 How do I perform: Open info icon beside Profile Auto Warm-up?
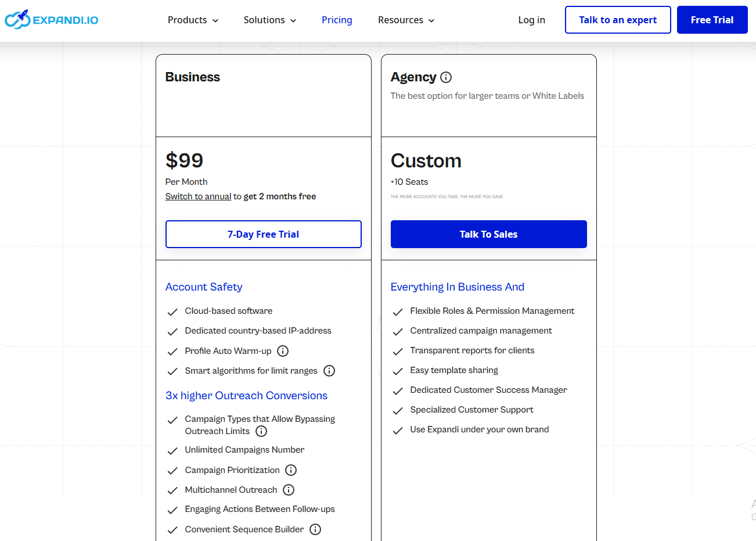click(x=283, y=351)
